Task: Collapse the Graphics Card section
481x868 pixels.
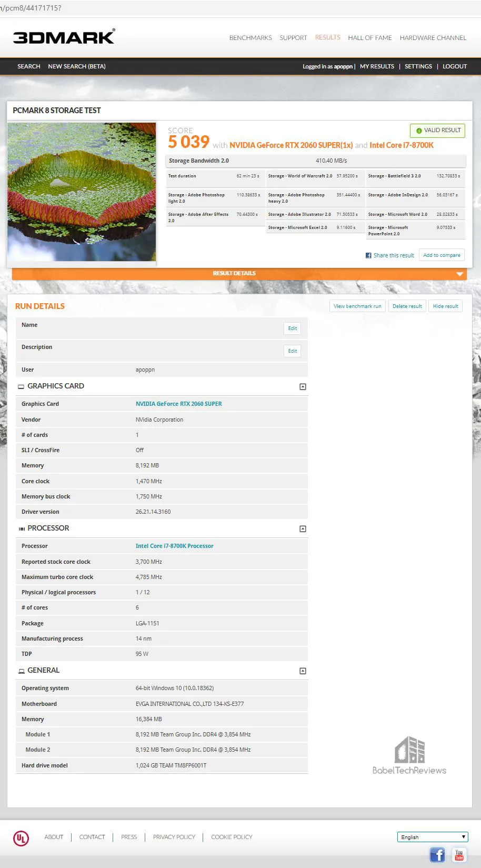Action: [303, 386]
